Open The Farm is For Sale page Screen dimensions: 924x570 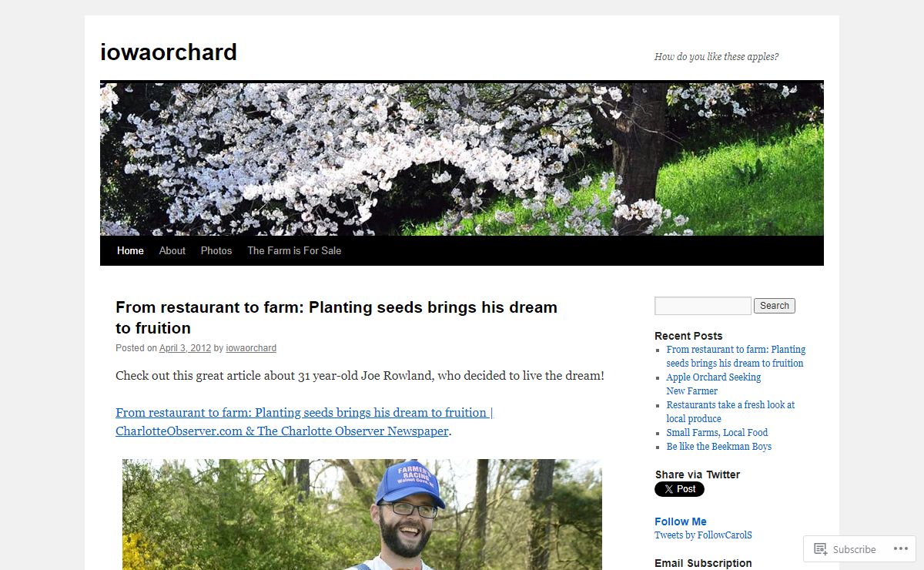coord(294,250)
